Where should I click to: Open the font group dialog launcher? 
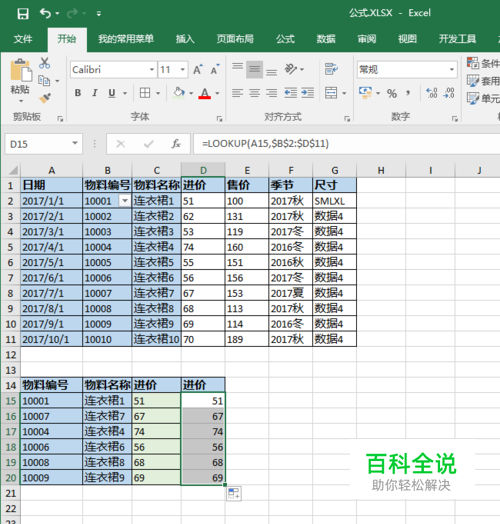219,119
